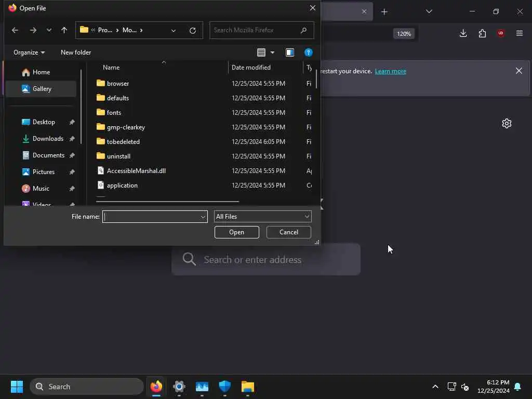
Task: Open recent locations dropdown arrow
Action: click(49, 30)
